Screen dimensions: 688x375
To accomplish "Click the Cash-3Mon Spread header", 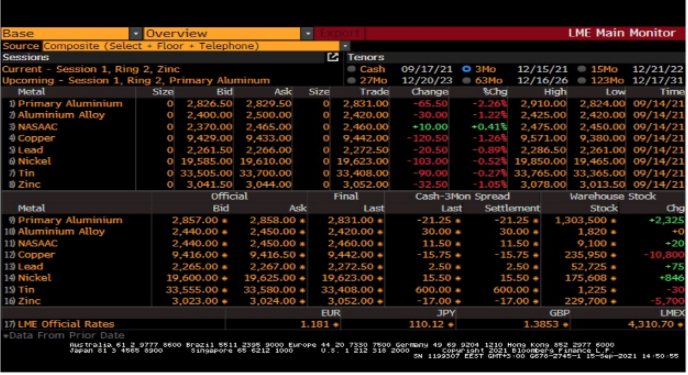I will click(462, 196).
